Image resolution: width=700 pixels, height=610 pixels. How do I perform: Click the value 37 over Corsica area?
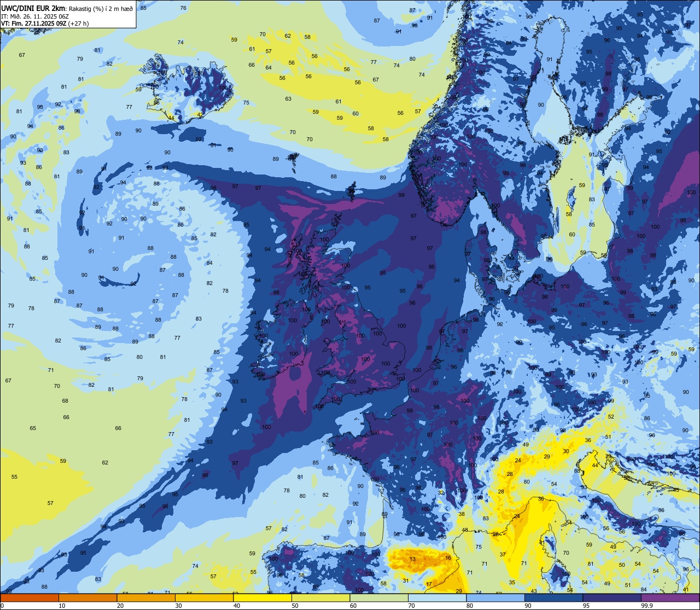point(503,555)
